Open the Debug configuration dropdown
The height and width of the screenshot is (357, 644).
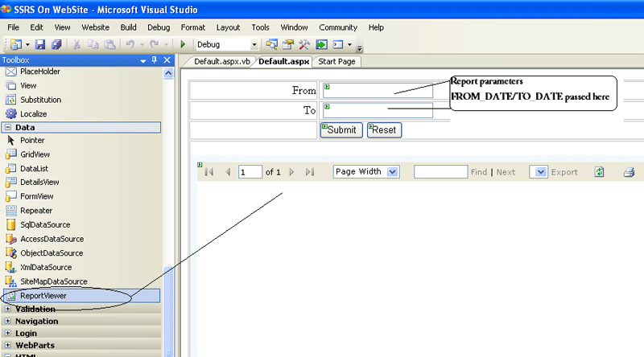pos(254,44)
